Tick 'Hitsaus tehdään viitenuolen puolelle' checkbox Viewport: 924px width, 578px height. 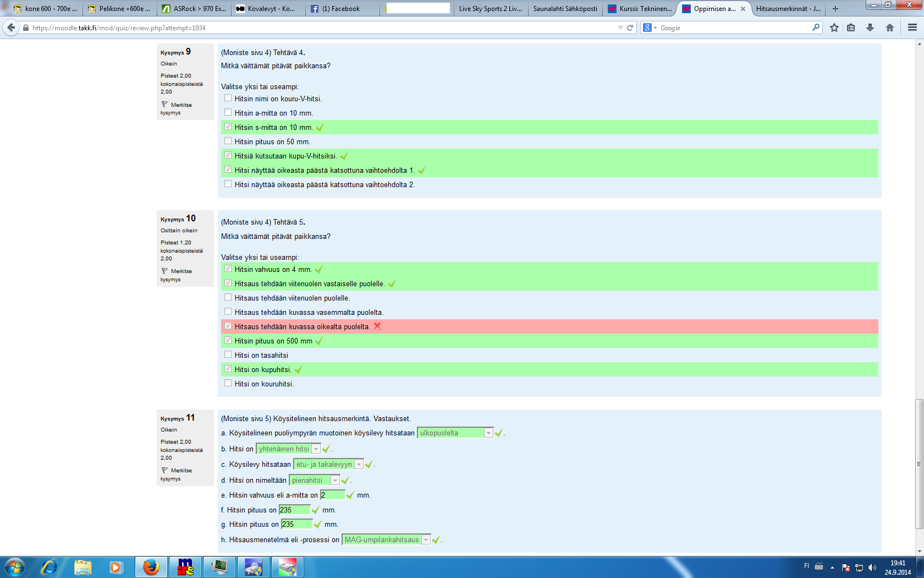228,297
